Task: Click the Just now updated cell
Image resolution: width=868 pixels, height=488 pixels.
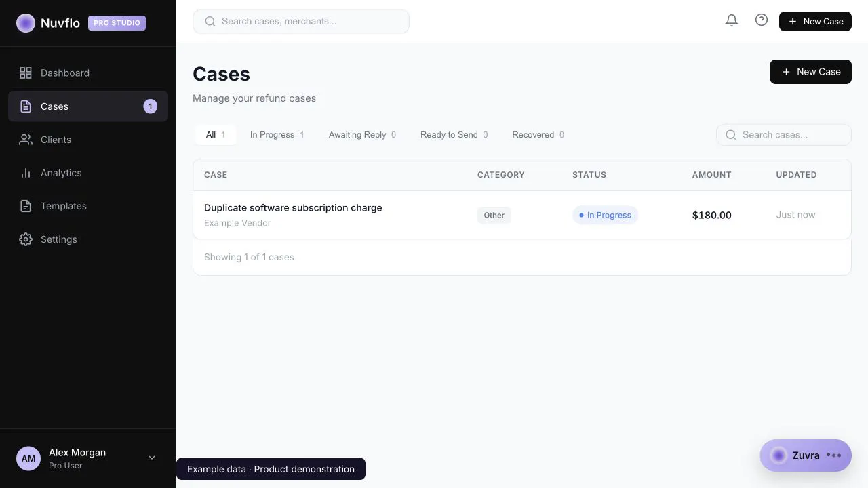Action: 796,215
